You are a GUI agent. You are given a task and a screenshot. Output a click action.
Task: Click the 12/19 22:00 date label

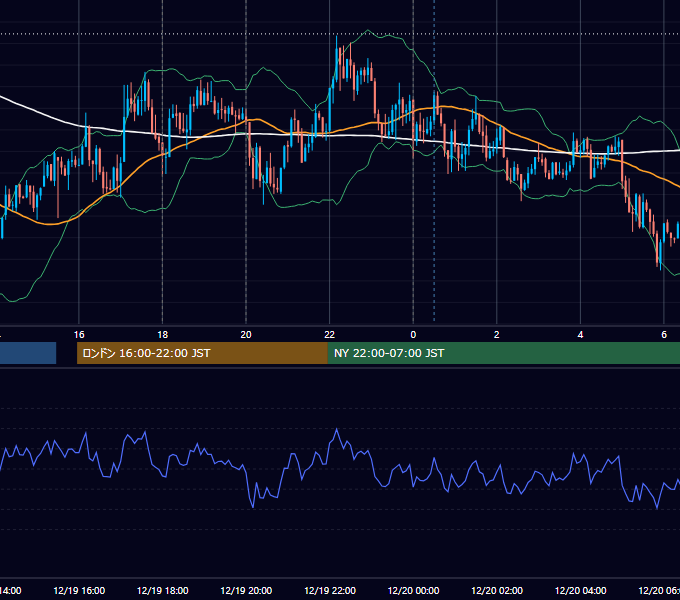(x=330, y=590)
